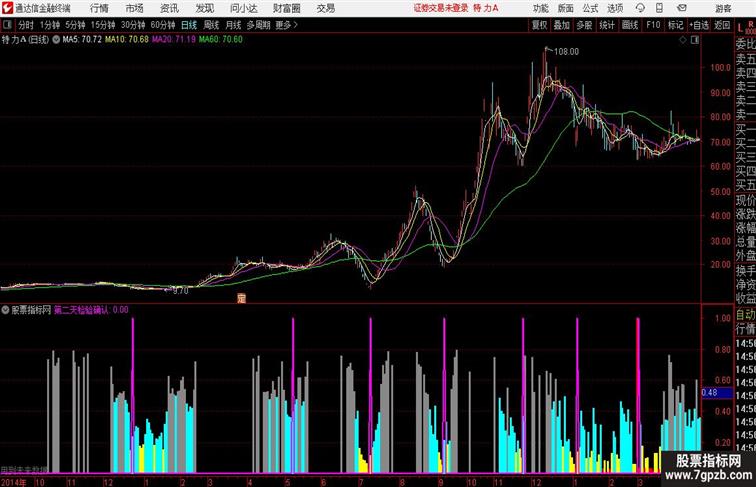Click the MA60: 70.60 value label
The width and height of the screenshot is (756, 487).
point(221,40)
